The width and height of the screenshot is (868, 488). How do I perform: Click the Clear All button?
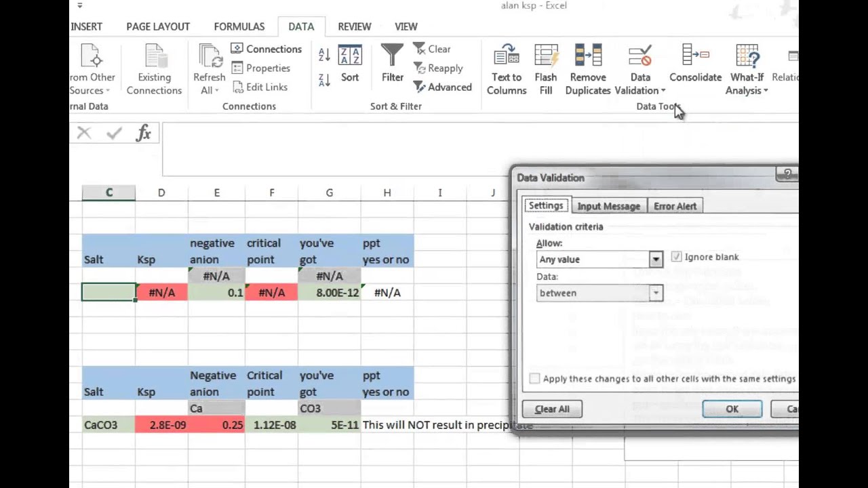[552, 409]
